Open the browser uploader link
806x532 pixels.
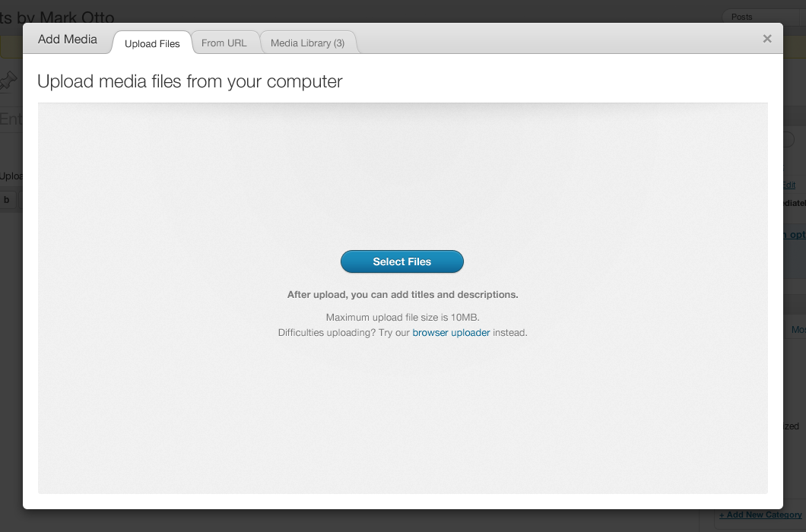[451, 333]
